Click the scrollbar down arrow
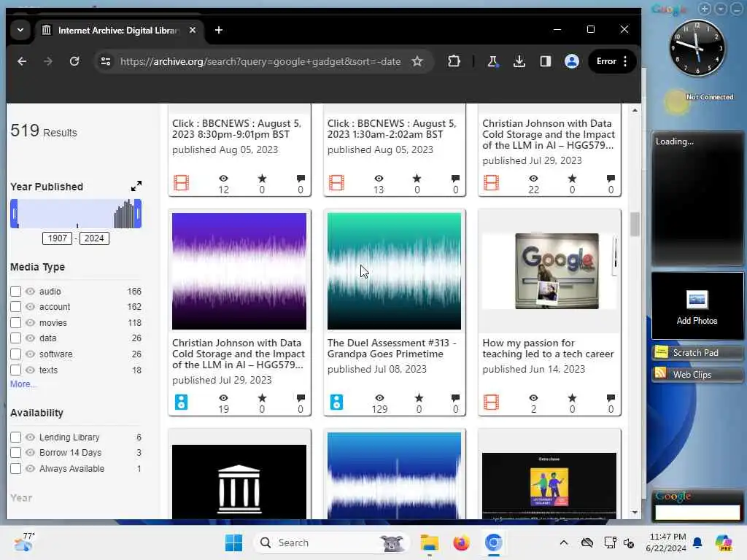The image size is (747, 560). (635, 513)
